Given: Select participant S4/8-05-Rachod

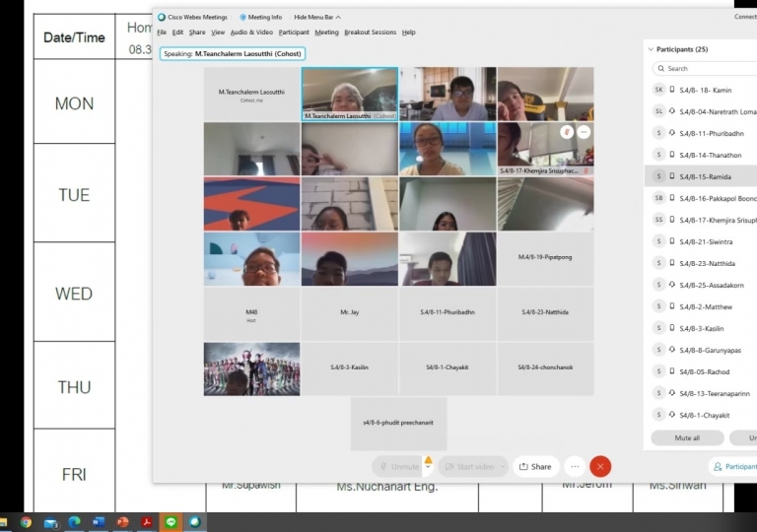Looking at the screenshot, I should pyautogui.click(x=701, y=371).
